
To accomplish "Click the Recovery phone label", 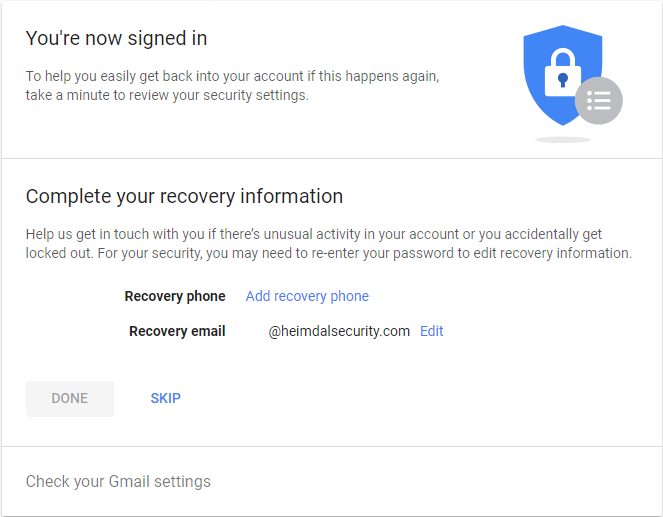I will click(175, 296).
